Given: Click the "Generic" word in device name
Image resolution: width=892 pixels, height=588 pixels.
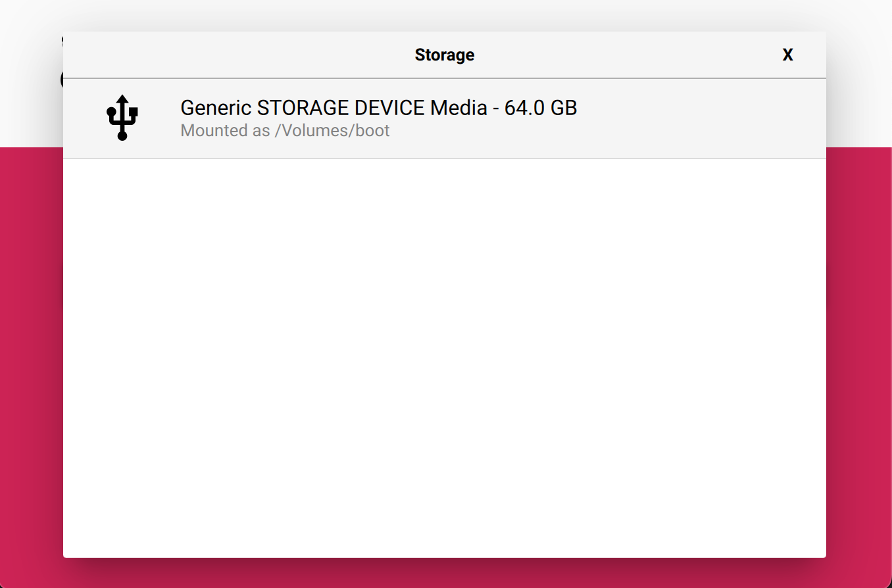Looking at the screenshot, I should point(216,108).
